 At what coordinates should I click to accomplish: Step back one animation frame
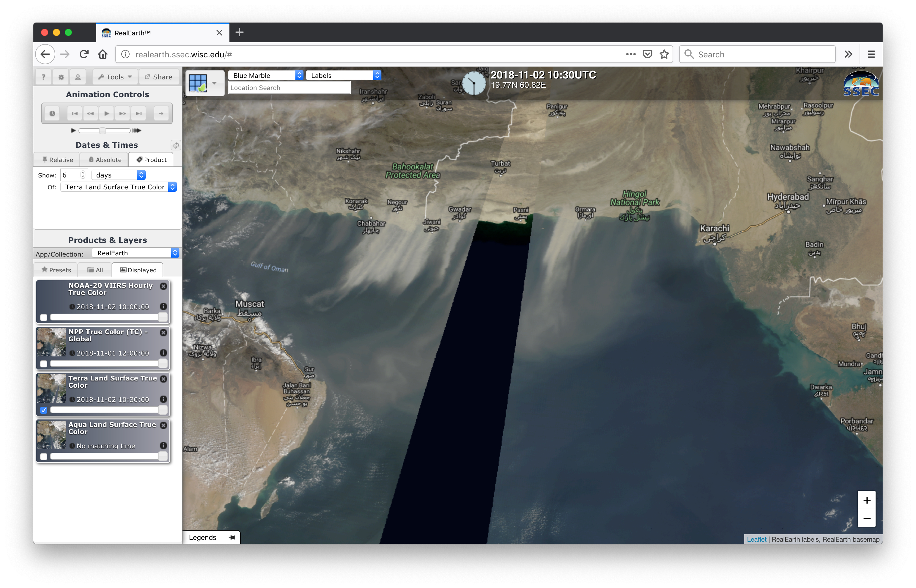point(90,113)
